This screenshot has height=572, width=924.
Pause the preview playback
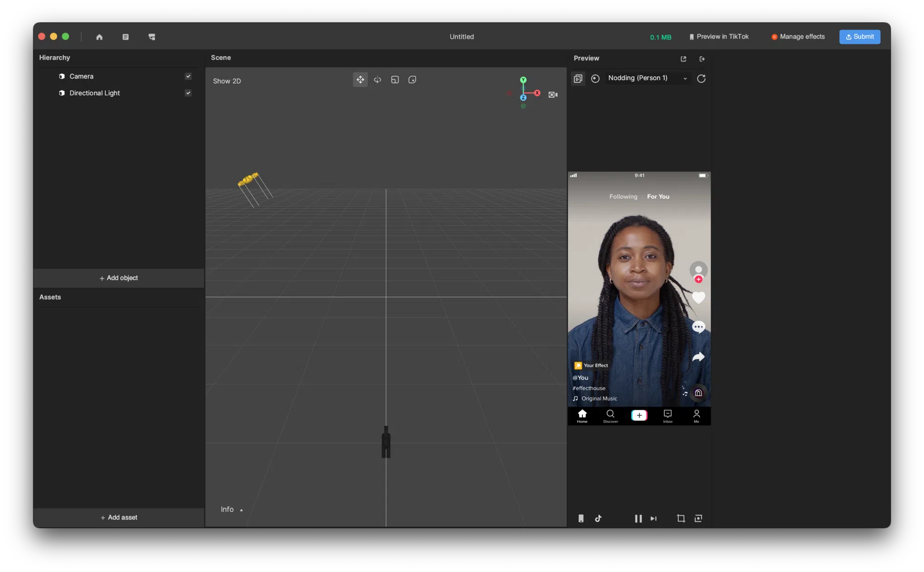click(x=638, y=519)
